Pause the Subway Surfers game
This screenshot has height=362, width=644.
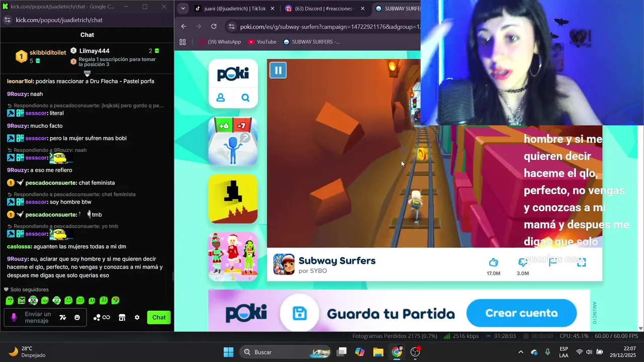click(x=278, y=70)
